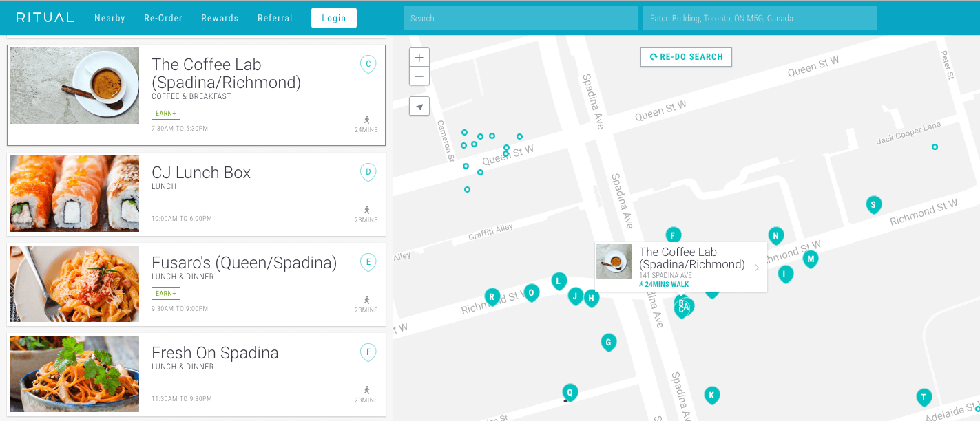Open The Coffee Lab card coffee photo

pyautogui.click(x=74, y=85)
